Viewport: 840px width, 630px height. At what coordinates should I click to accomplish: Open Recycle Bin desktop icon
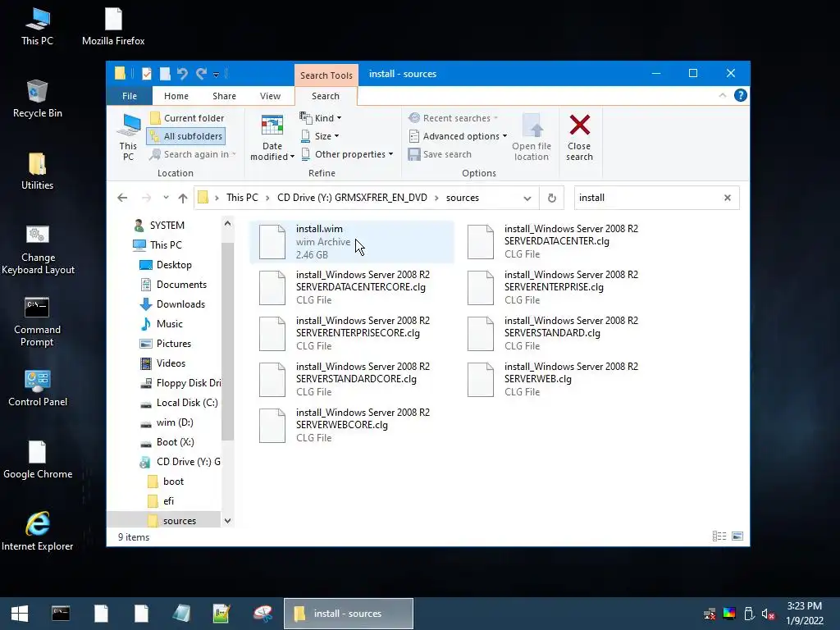pos(38,98)
